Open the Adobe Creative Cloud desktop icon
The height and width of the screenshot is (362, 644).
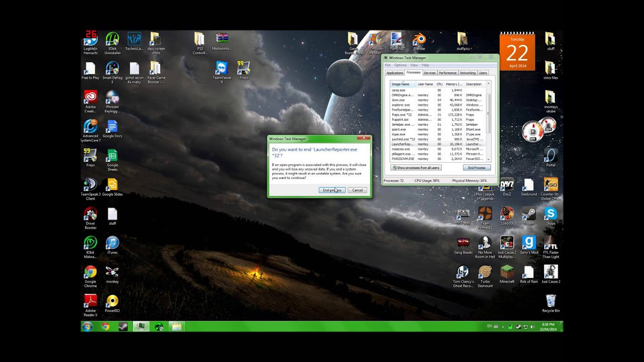(91, 101)
